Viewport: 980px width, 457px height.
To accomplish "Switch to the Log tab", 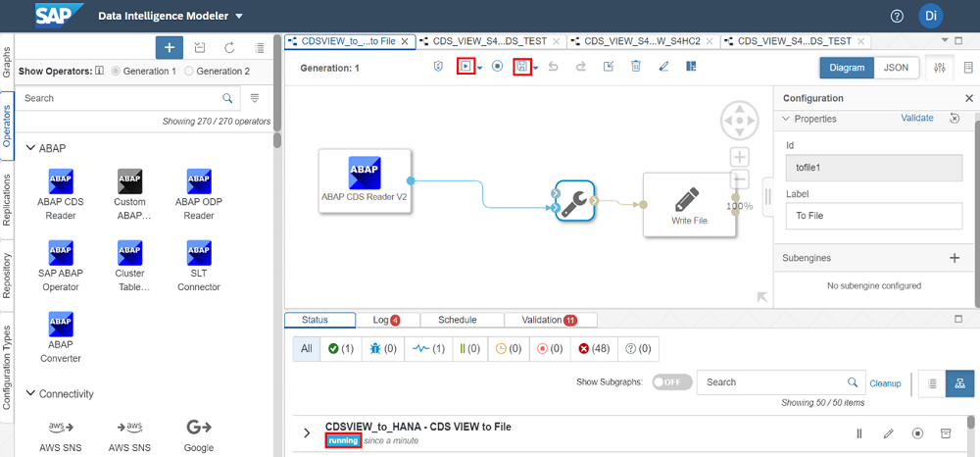I will (x=387, y=320).
